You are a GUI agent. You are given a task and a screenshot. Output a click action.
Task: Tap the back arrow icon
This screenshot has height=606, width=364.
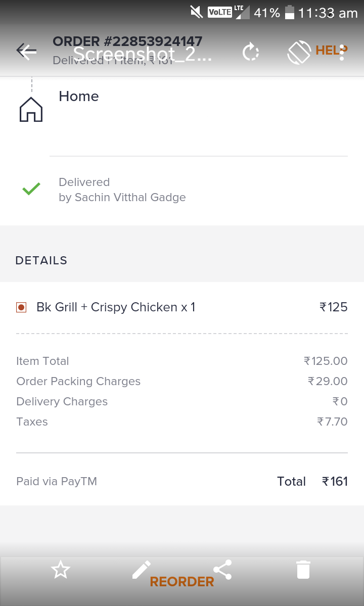tap(26, 51)
